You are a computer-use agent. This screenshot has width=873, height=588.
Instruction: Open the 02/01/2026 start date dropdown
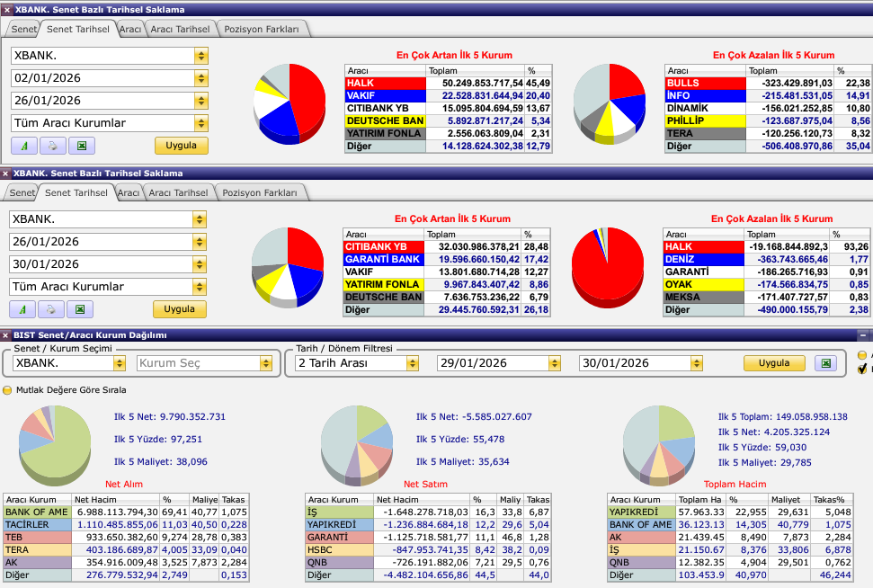point(200,78)
